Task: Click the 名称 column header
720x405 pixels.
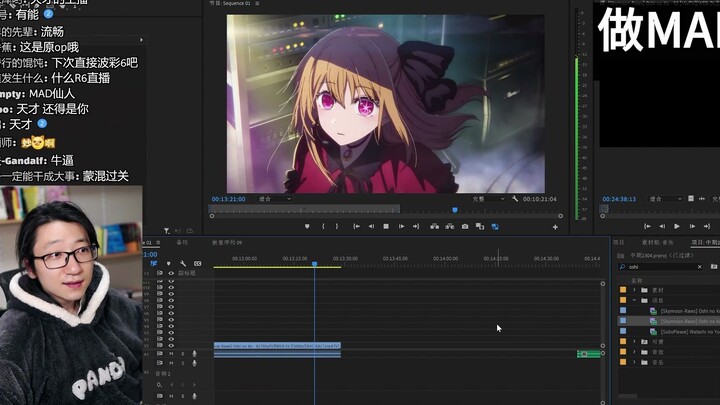Action: coord(637,280)
